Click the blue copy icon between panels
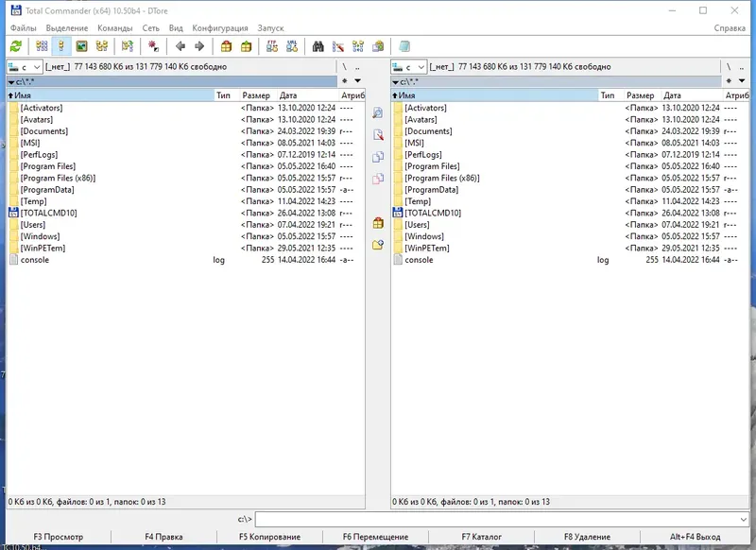Image resolution: width=756 pixels, height=550 pixels. pyautogui.click(x=378, y=157)
